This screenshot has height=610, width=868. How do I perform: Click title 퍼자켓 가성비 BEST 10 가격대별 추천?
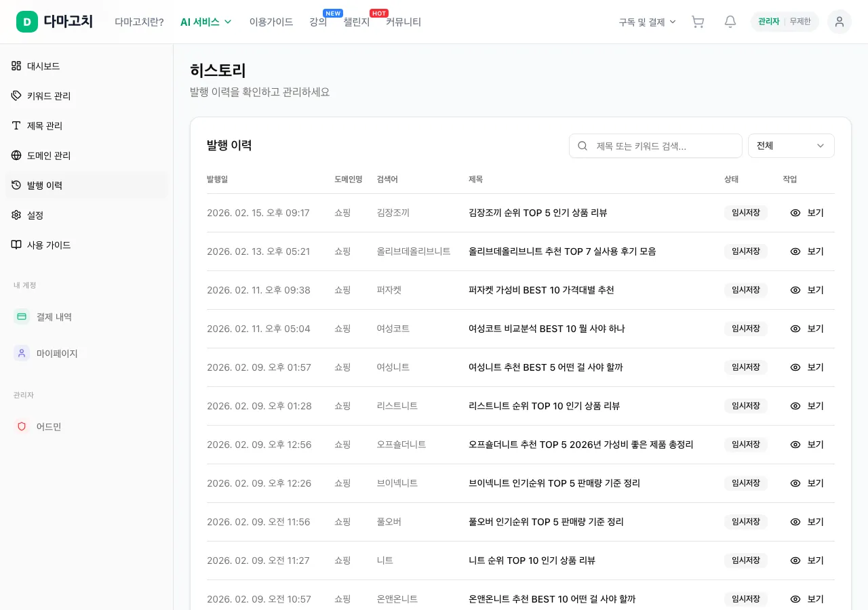point(541,290)
